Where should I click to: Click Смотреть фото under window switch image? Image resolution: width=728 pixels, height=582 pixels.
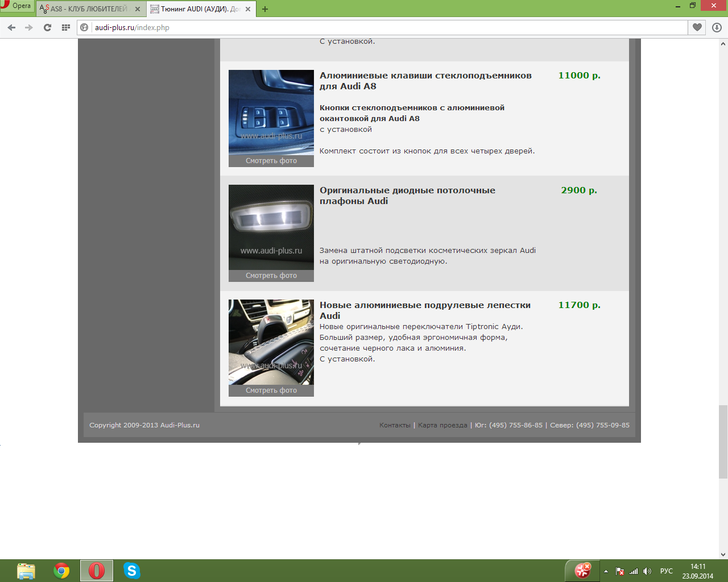click(x=271, y=161)
